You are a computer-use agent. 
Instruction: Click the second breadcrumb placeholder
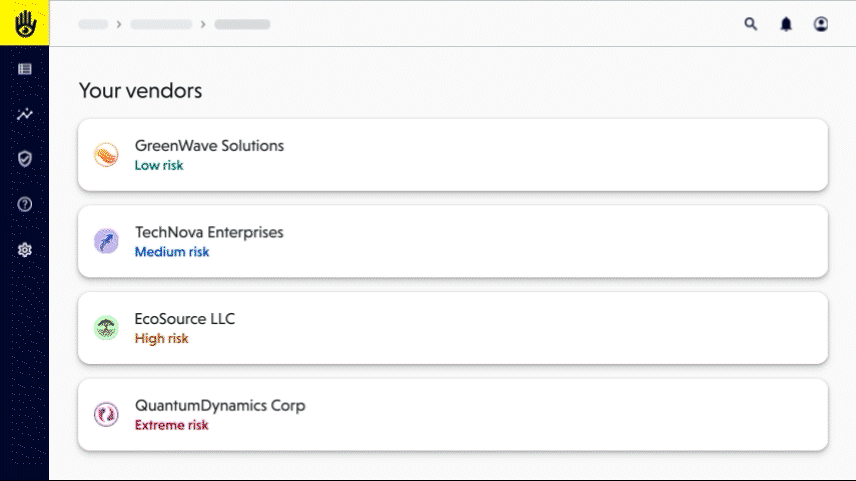point(161,24)
